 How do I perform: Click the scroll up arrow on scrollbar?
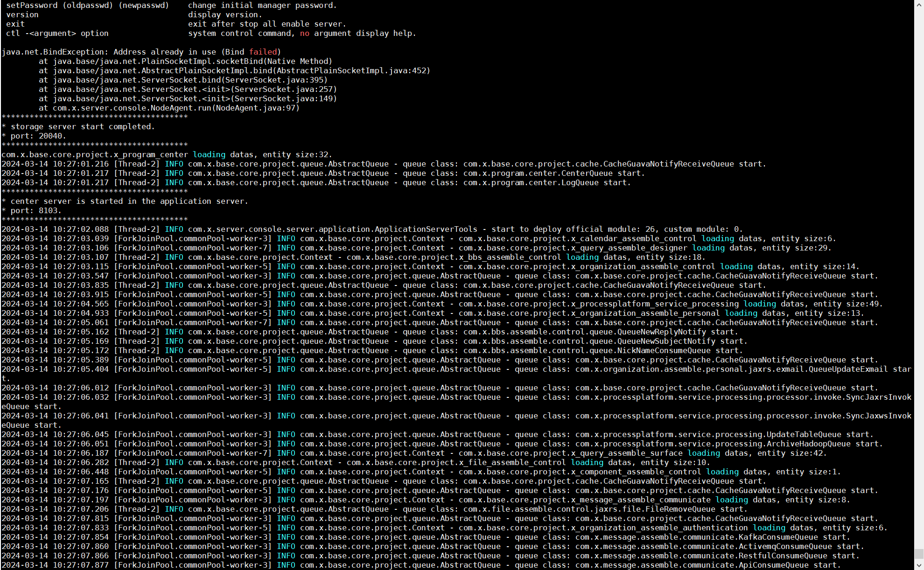919,4
